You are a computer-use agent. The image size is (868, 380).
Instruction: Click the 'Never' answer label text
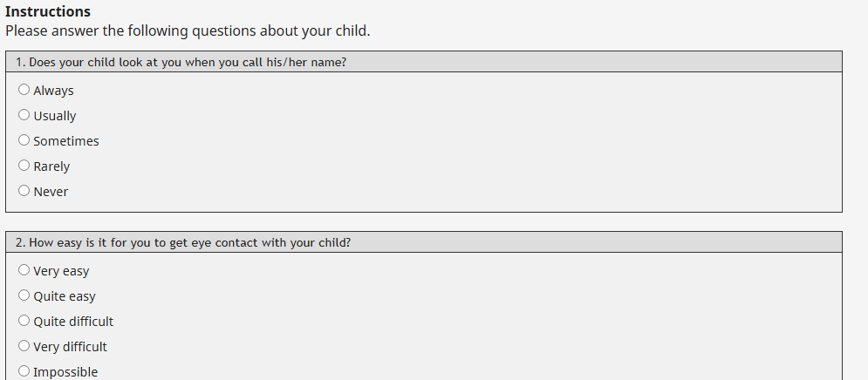tap(51, 192)
